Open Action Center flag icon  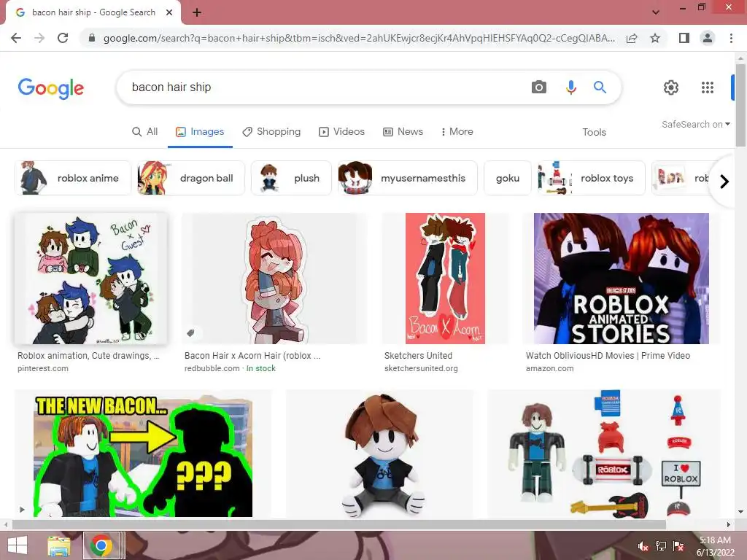coord(678,546)
